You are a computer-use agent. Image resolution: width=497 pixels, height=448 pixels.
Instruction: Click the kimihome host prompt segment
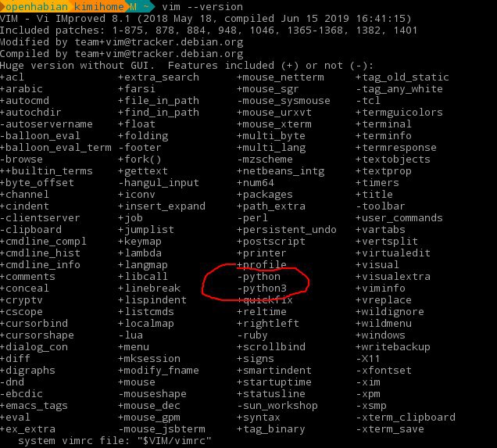pyautogui.click(x=99, y=6)
